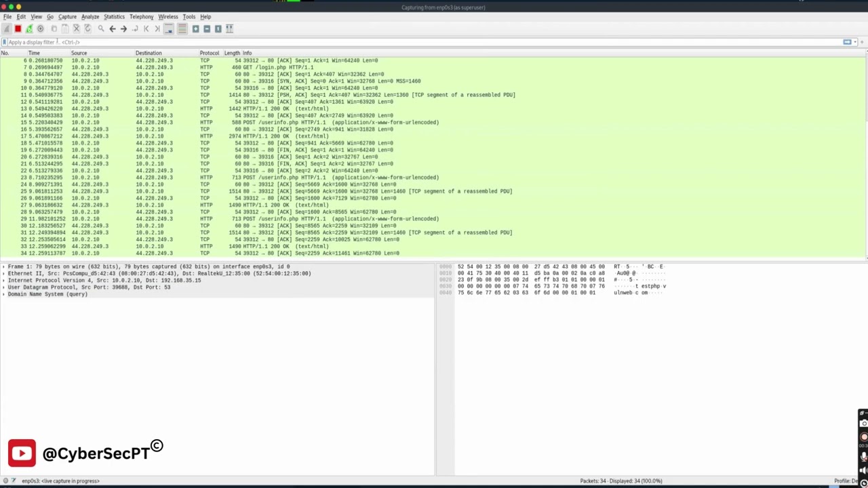
Task: Toggle packet colorization rules
Action: (182, 28)
